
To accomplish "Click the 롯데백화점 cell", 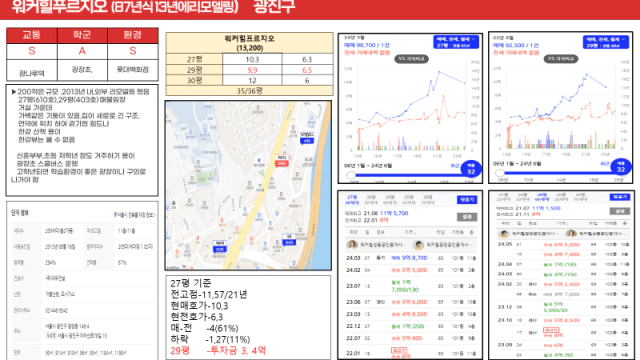I will pos(133,70).
